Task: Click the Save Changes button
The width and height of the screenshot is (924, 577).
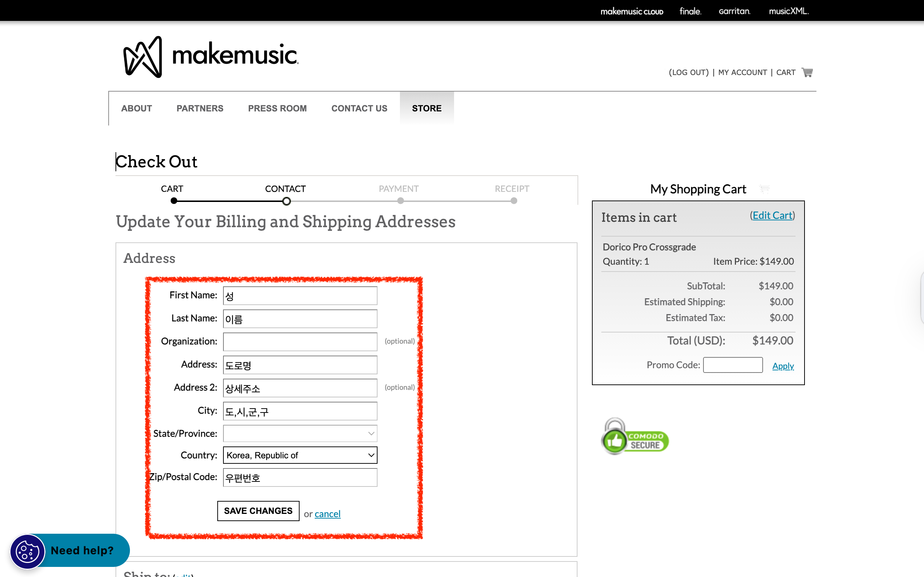Action: click(x=258, y=511)
